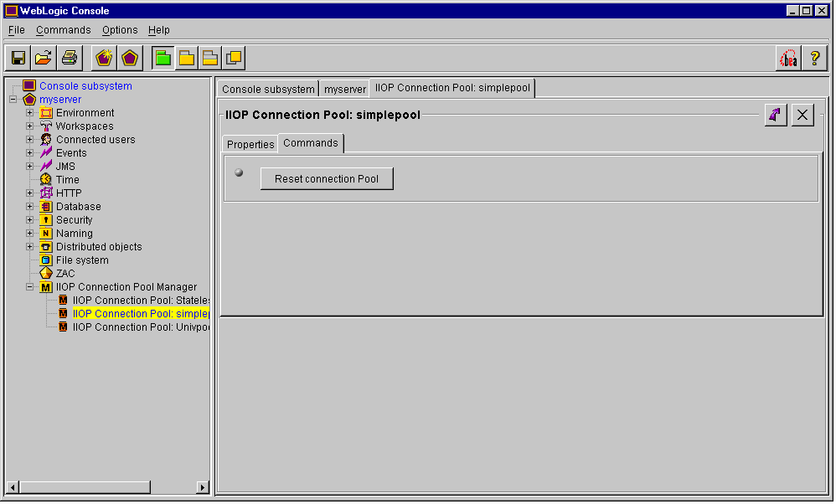Expand the Distributed objects tree node

coord(30,247)
